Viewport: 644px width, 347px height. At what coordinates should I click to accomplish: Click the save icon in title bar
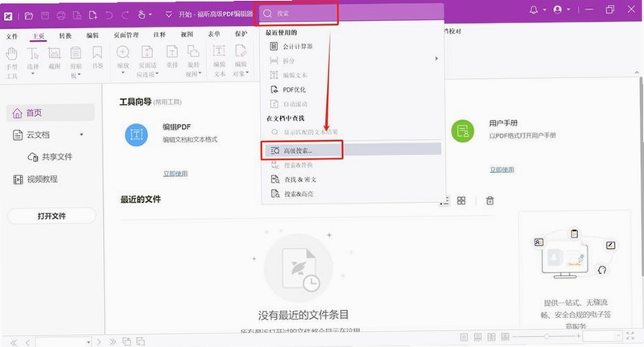tap(45, 15)
